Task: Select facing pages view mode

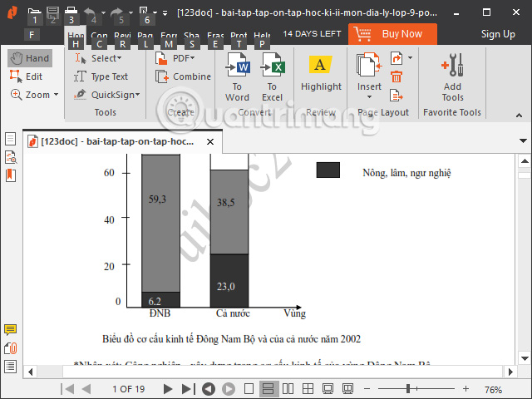Action: [288, 389]
